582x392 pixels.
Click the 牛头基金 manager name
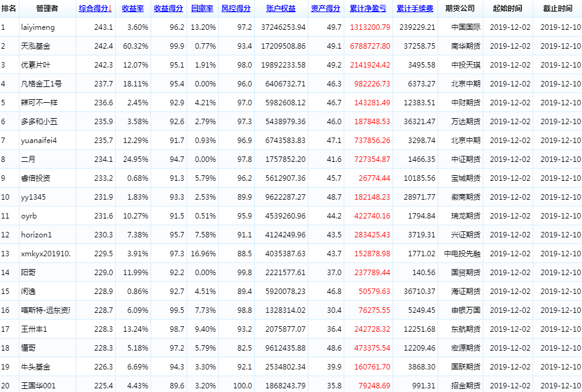35,367
